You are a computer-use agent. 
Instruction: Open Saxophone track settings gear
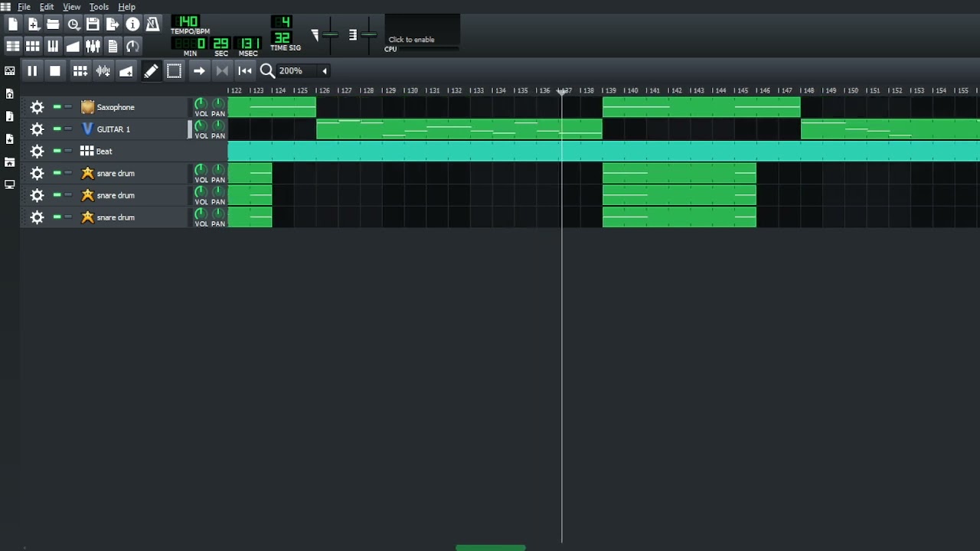pos(37,107)
